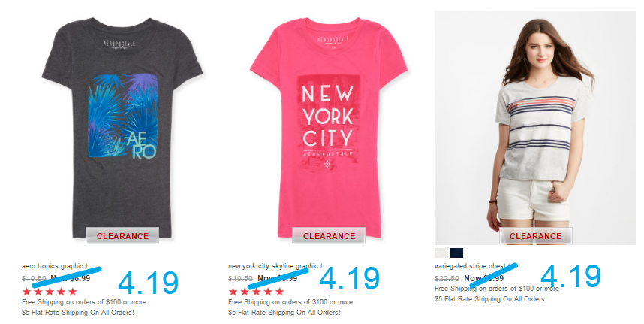
Task: Click the aero tropics graphic t title
Action: [55, 266]
